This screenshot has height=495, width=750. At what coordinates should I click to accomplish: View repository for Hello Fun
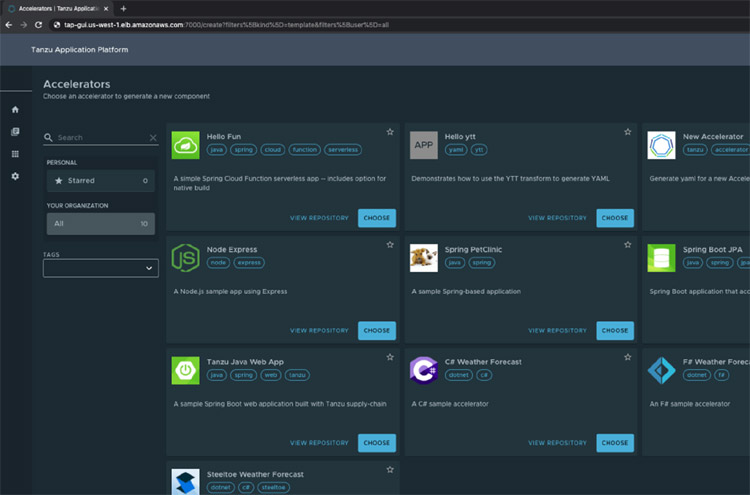pyautogui.click(x=319, y=218)
